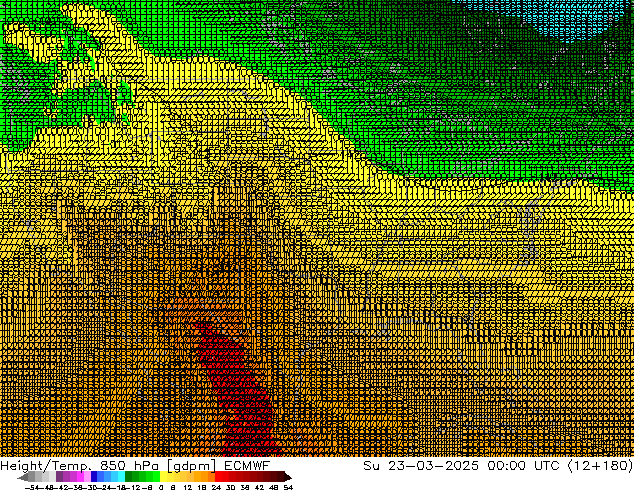This screenshot has height=490, width=634.
Task: Click the "Height/Temp. 850 hPa [gdpm] ECMWF" title
Action: 135,466
